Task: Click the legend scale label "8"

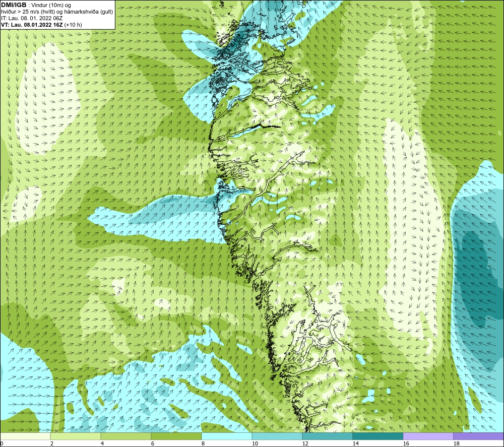Action: click(203, 444)
